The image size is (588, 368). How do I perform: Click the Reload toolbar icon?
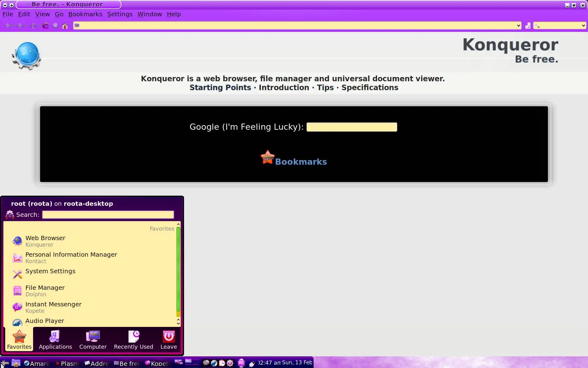tap(46, 26)
